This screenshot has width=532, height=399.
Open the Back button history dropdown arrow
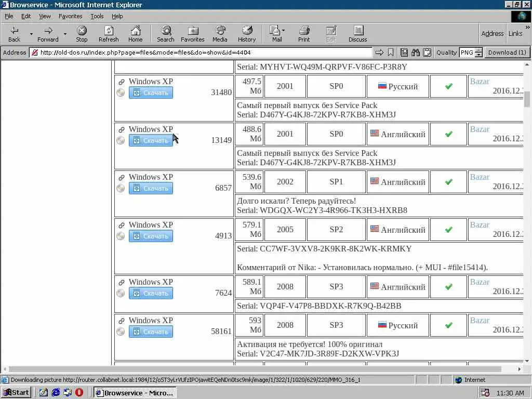[x=31, y=34]
